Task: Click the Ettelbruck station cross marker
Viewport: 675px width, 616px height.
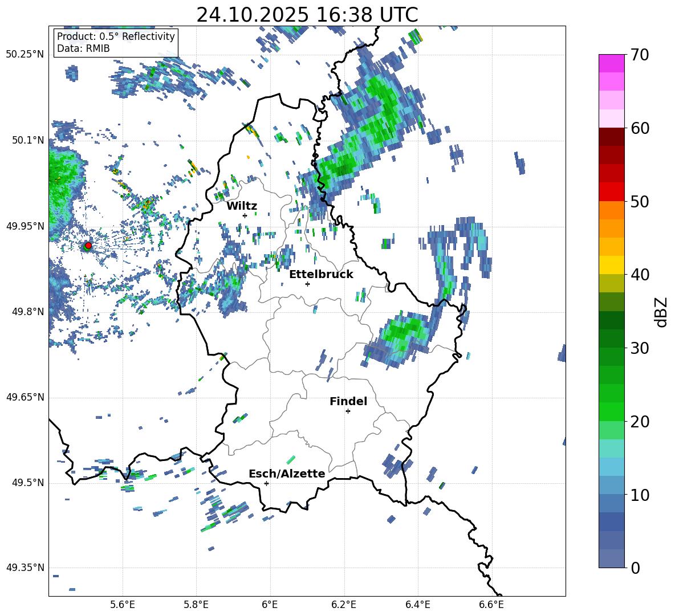Action: 307,284
